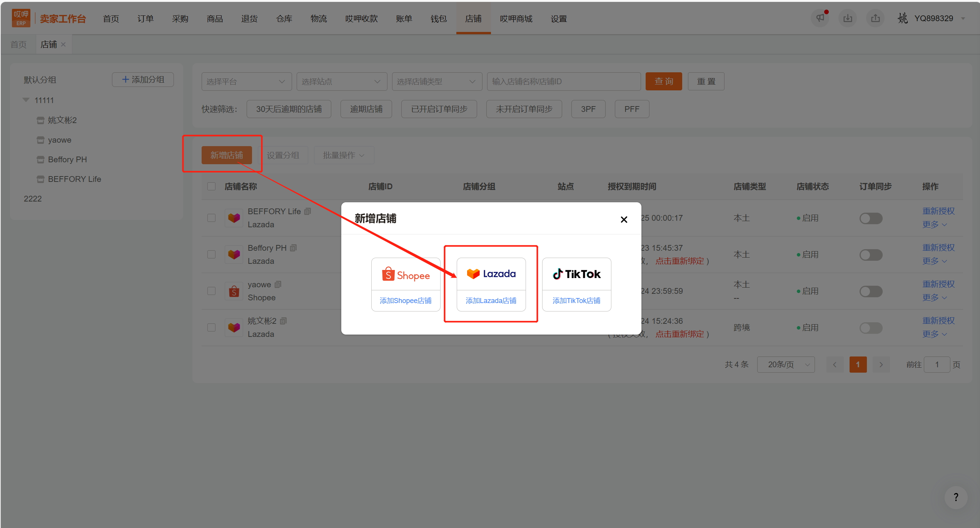Image resolution: width=980 pixels, height=528 pixels.
Task: Click the 查询 search button
Action: tap(664, 82)
